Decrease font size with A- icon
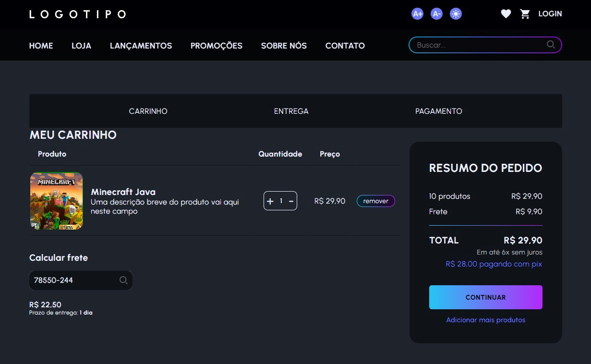The width and height of the screenshot is (591, 364). [436, 14]
